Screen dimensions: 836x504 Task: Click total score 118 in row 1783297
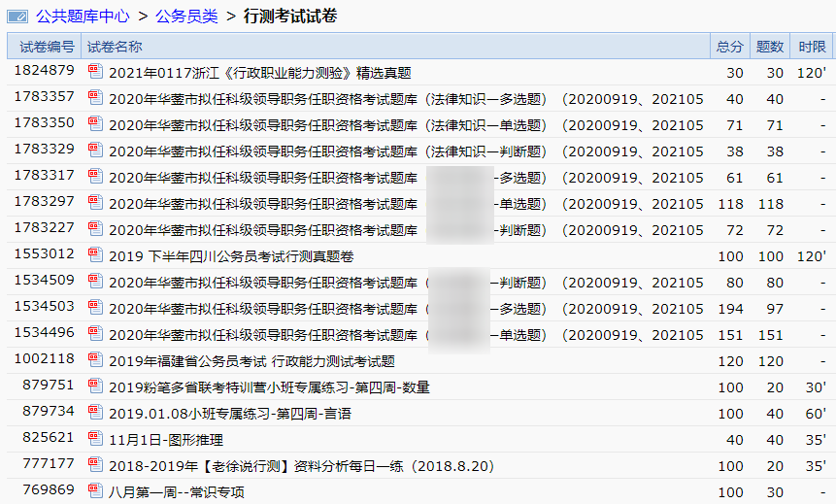pyautogui.click(x=730, y=204)
